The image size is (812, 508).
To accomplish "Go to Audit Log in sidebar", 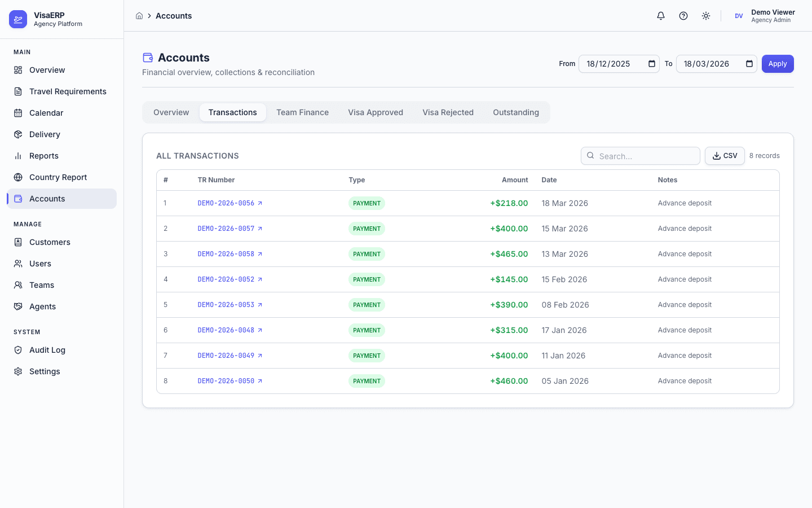I will (47, 350).
